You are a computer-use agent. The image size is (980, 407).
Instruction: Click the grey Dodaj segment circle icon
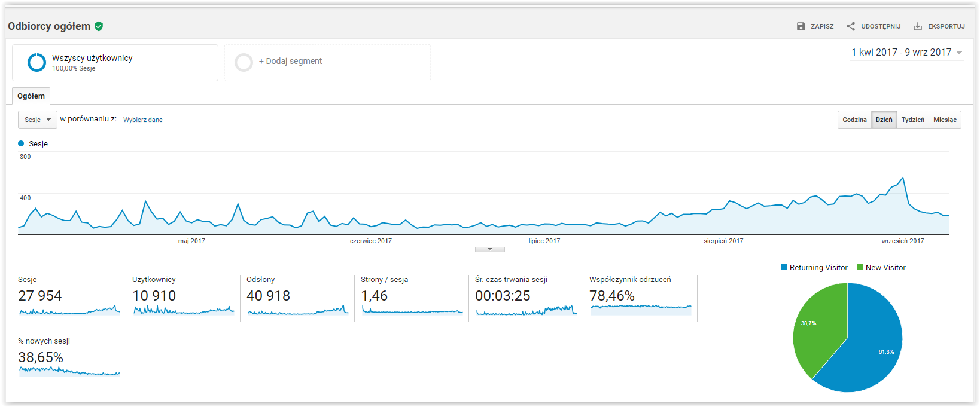pos(244,62)
